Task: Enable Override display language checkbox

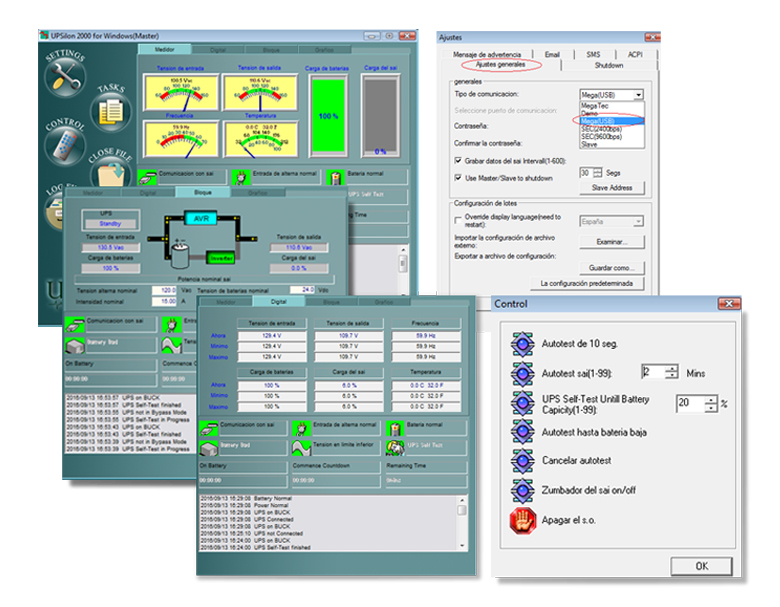Action: tap(458, 220)
